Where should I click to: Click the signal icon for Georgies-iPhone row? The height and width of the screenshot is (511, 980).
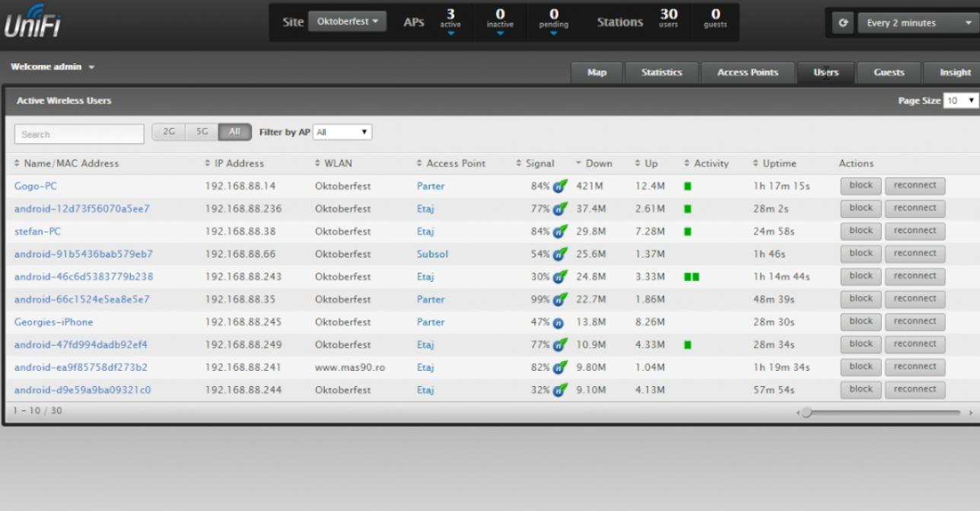click(558, 323)
